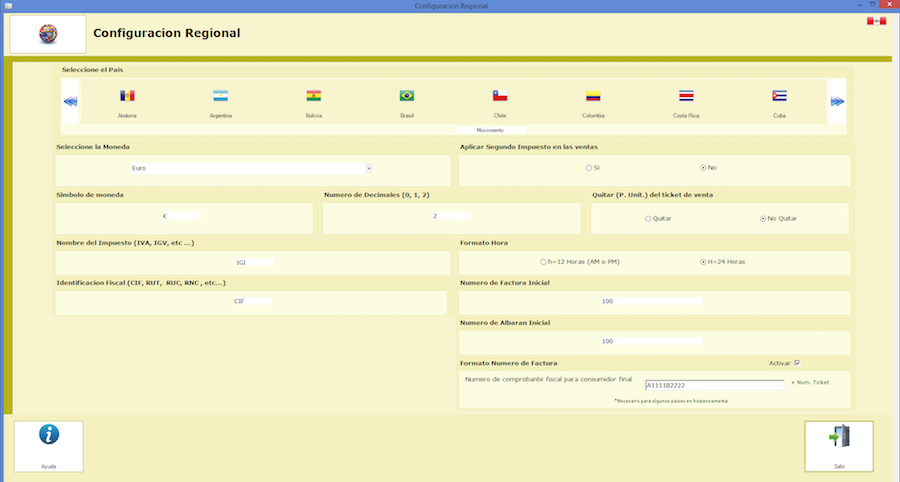
Task: Select the Argentina flag icon
Action: tap(220, 96)
